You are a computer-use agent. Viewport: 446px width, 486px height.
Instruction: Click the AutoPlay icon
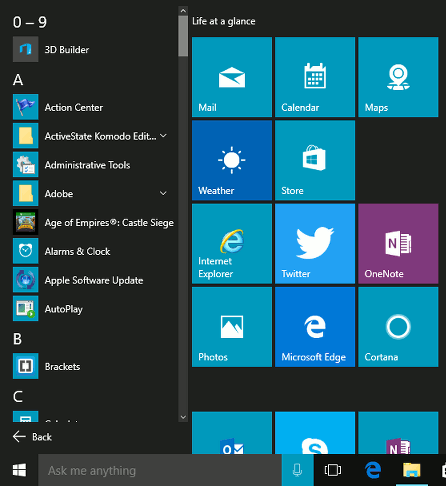tap(26, 309)
